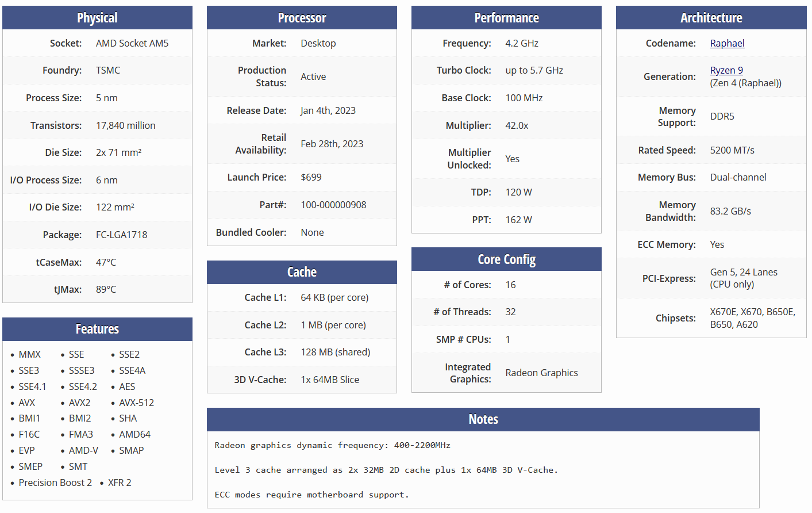Select the "Radeon Graphics" integrated graphics value
This screenshot has height=513, width=812.
coord(542,373)
